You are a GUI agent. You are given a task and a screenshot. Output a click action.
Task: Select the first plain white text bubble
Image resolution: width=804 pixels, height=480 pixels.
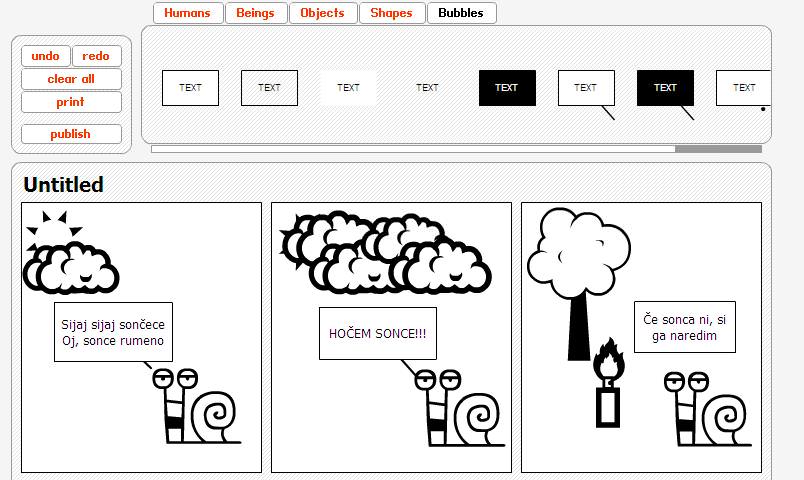coord(190,88)
